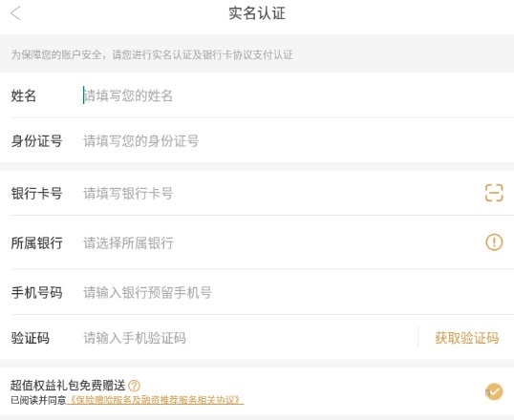This screenshot has width=514, height=420.
Task: Open the 保险赠险服务及融资推荐服务相关协议 link
Action: 156,400
